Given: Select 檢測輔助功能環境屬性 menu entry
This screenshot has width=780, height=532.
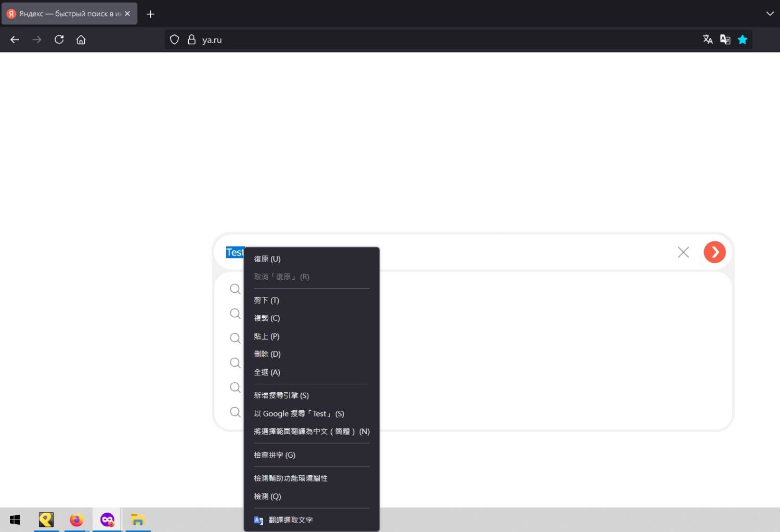Looking at the screenshot, I should (x=311, y=478).
